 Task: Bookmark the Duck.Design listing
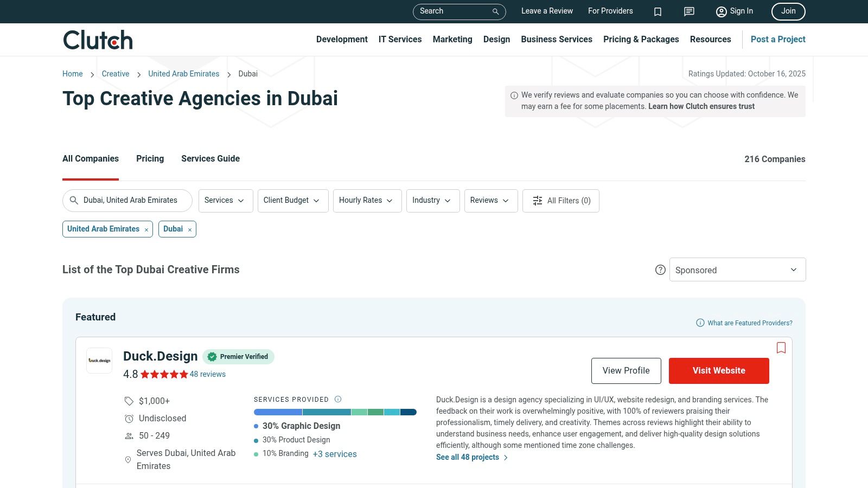[781, 348]
